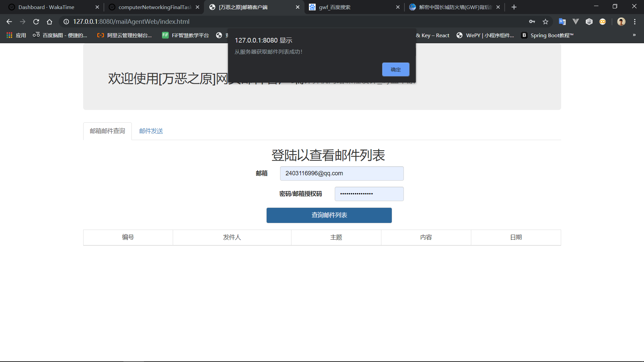644x362 pixels.
Task: Click the Vue devtools extension icon
Action: pyautogui.click(x=576, y=22)
